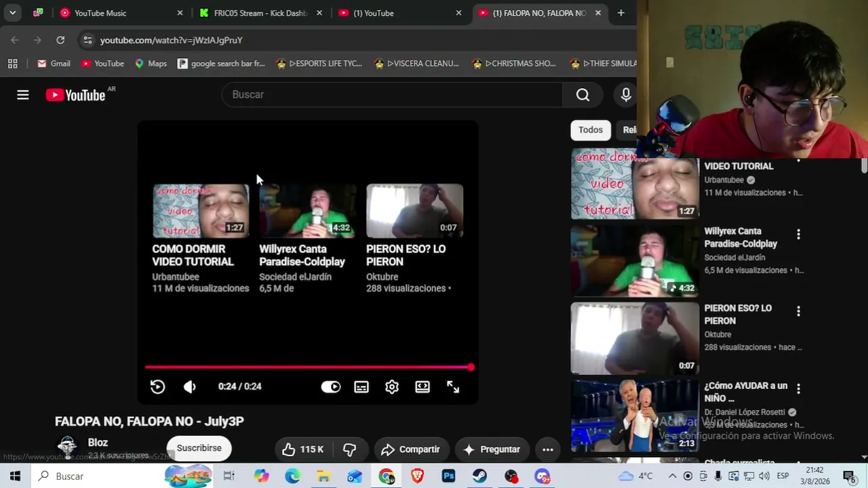Open the Preguntar AI assistant button
The height and width of the screenshot is (488, 868).
point(492,449)
